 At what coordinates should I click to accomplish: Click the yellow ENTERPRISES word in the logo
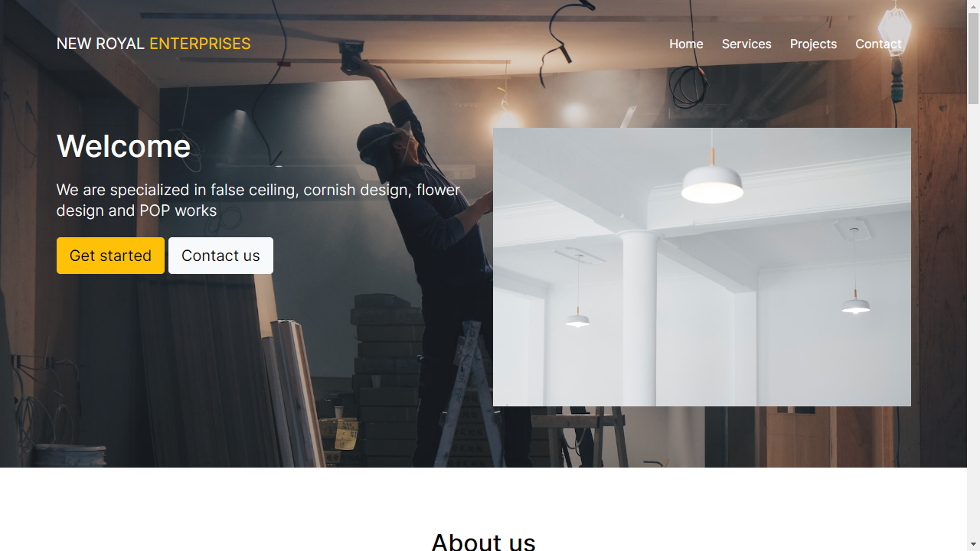tap(200, 44)
